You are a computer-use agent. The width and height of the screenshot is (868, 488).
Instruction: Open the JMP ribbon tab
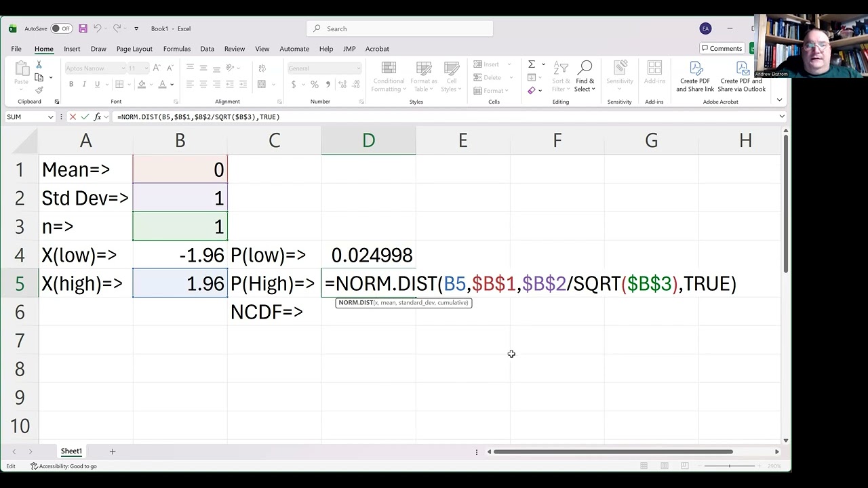coord(349,49)
